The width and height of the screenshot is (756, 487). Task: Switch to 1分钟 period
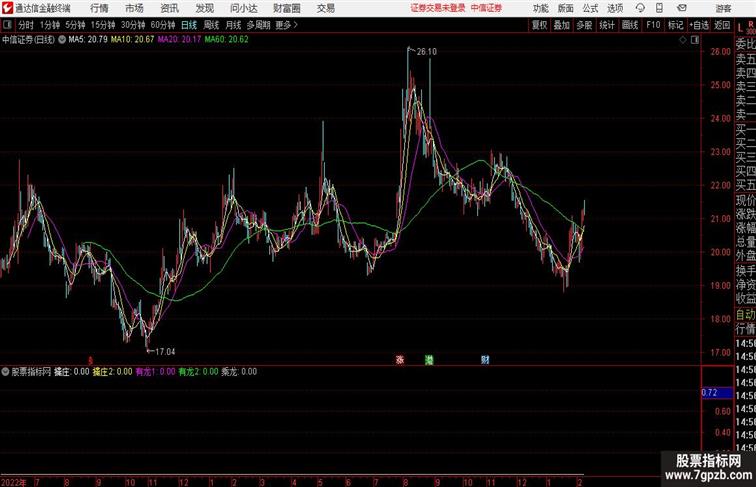pos(50,25)
